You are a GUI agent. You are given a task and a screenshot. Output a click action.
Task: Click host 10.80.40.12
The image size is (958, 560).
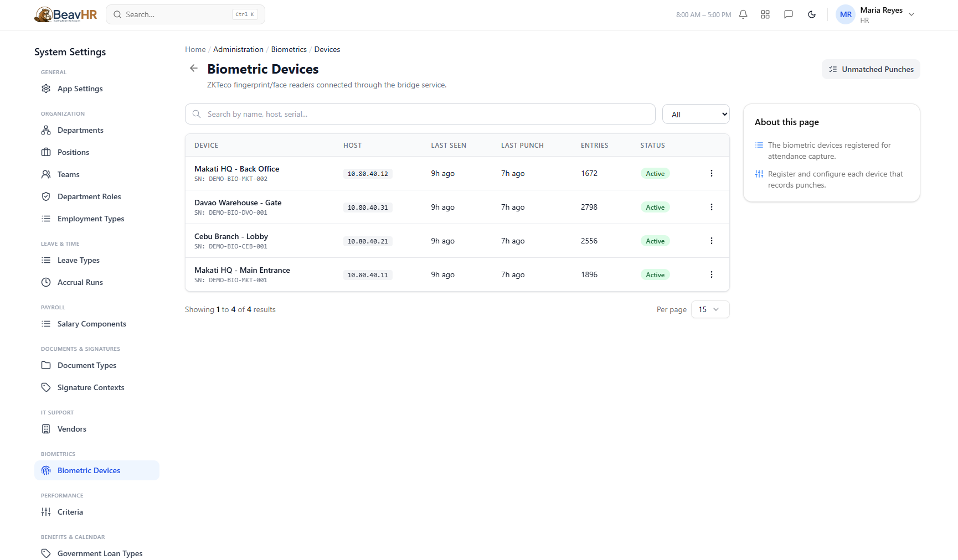point(368,174)
